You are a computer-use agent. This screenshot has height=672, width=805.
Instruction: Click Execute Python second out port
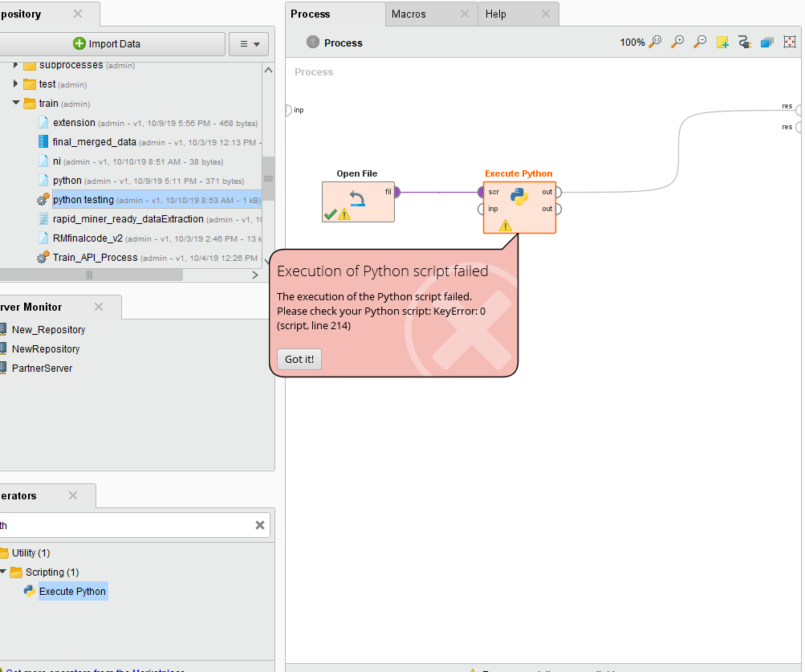point(559,209)
